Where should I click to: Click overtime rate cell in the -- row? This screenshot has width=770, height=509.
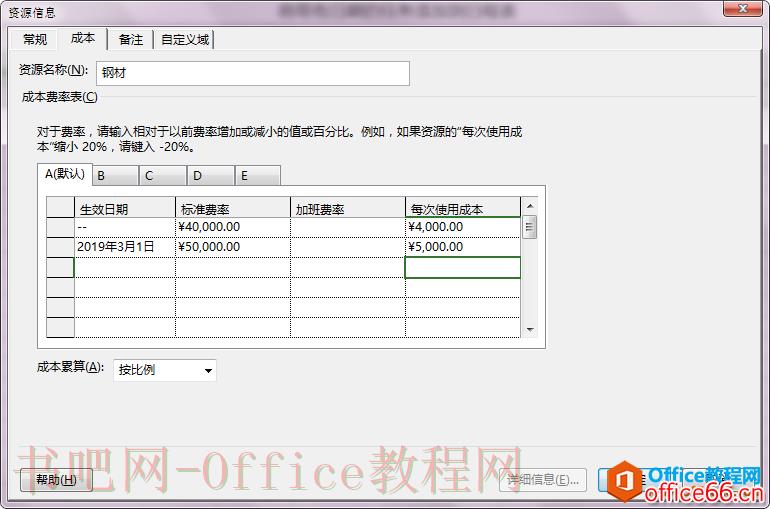[x=348, y=227]
